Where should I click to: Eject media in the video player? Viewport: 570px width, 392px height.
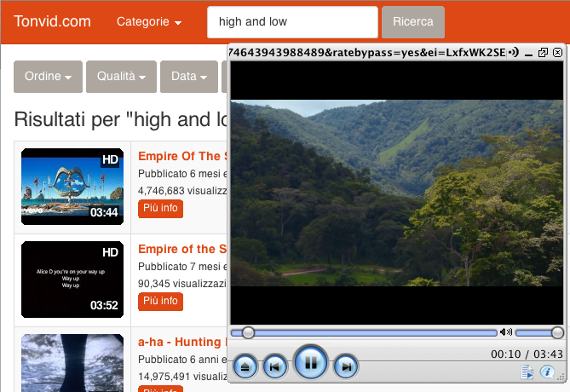(245, 366)
